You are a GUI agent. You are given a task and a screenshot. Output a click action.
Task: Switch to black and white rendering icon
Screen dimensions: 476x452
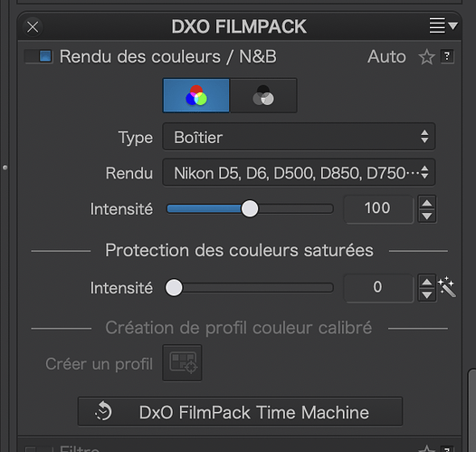[x=263, y=96]
